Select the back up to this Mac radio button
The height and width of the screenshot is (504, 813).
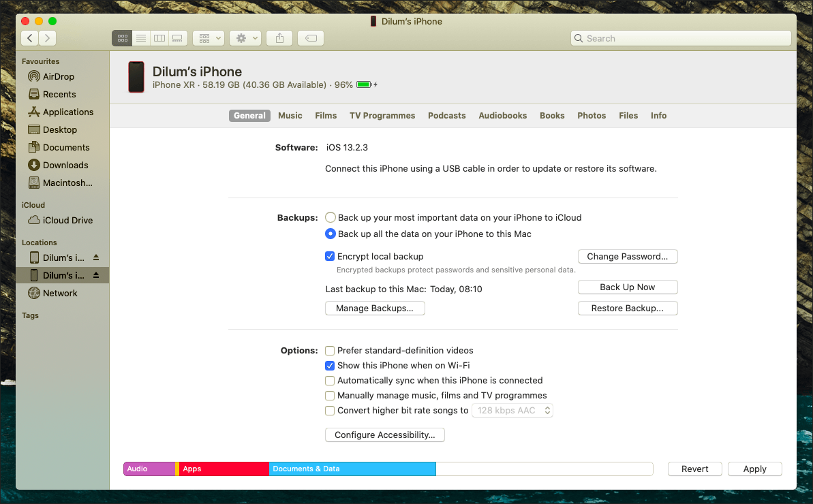point(331,234)
